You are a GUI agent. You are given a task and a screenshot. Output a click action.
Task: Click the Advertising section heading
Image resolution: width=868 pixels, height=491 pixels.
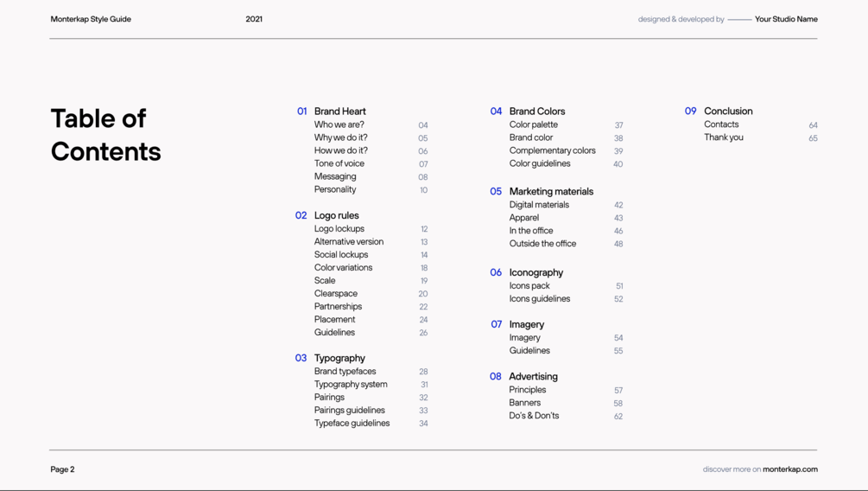[x=533, y=377]
